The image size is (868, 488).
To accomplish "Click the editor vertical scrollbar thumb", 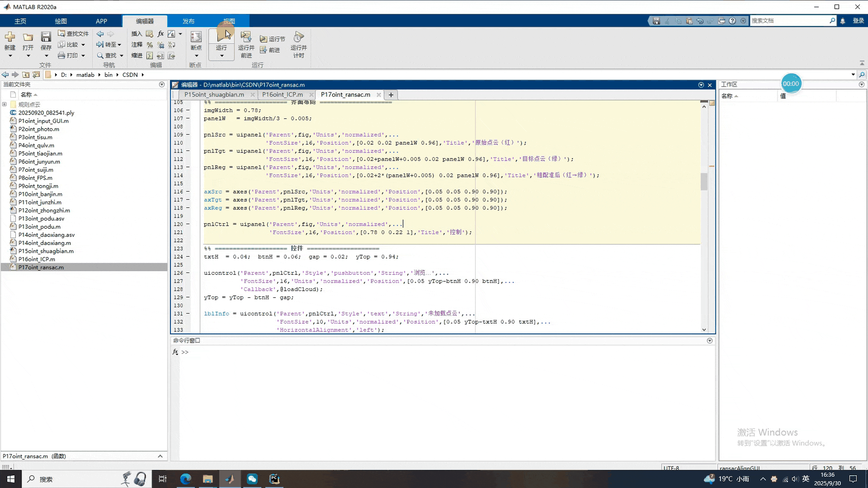I will coord(704,181).
